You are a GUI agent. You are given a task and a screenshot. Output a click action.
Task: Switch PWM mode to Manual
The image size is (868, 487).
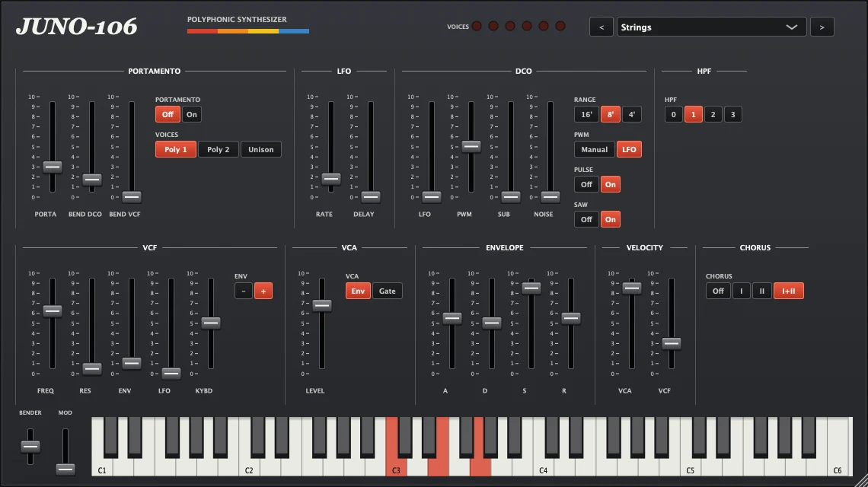595,149
